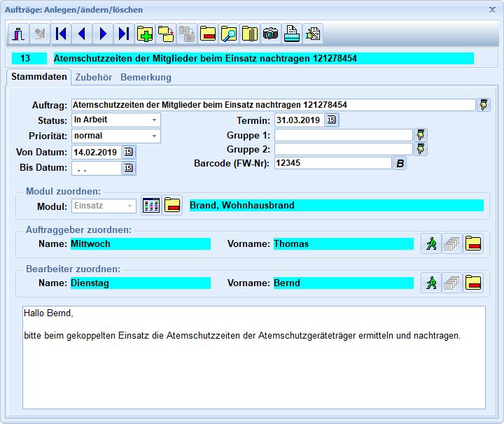Search orders with the magnifier folder icon
The height and width of the screenshot is (424, 504).
pyautogui.click(x=229, y=34)
